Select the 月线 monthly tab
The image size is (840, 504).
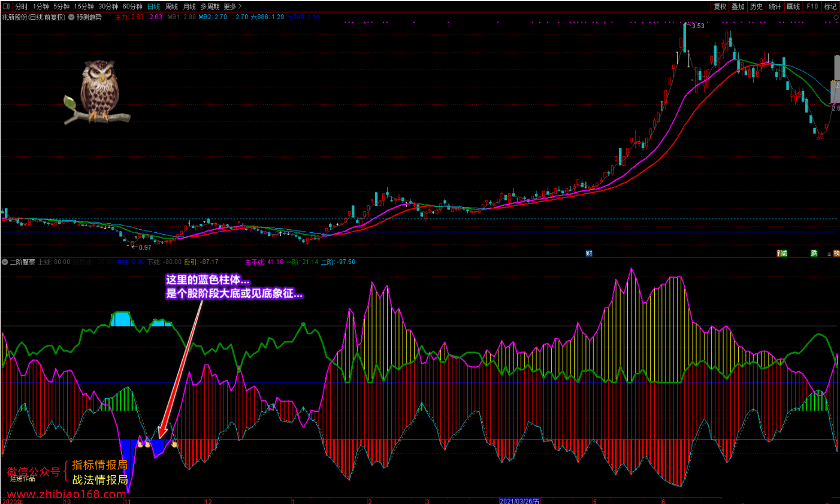pos(189,7)
